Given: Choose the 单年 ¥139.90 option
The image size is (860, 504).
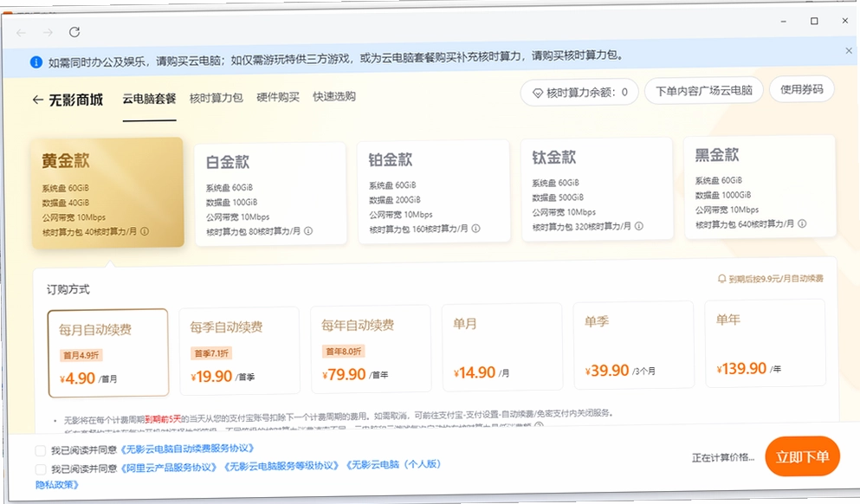Looking at the screenshot, I should tap(765, 343).
